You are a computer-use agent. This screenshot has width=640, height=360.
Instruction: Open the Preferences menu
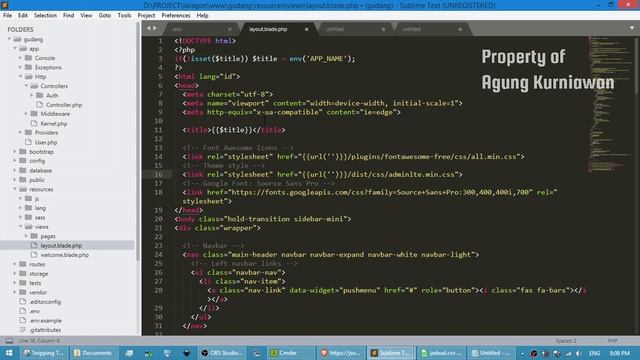click(x=176, y=15)
